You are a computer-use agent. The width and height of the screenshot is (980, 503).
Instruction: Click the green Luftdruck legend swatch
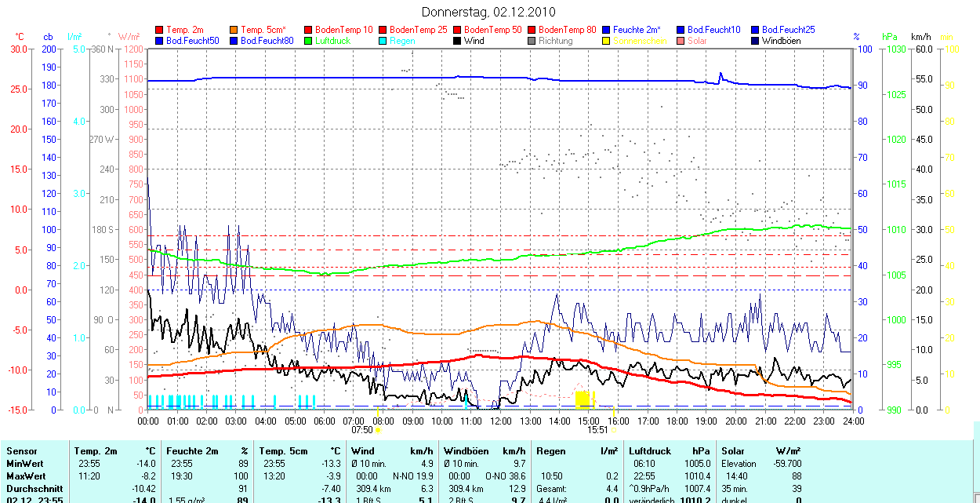pos(309,41)
